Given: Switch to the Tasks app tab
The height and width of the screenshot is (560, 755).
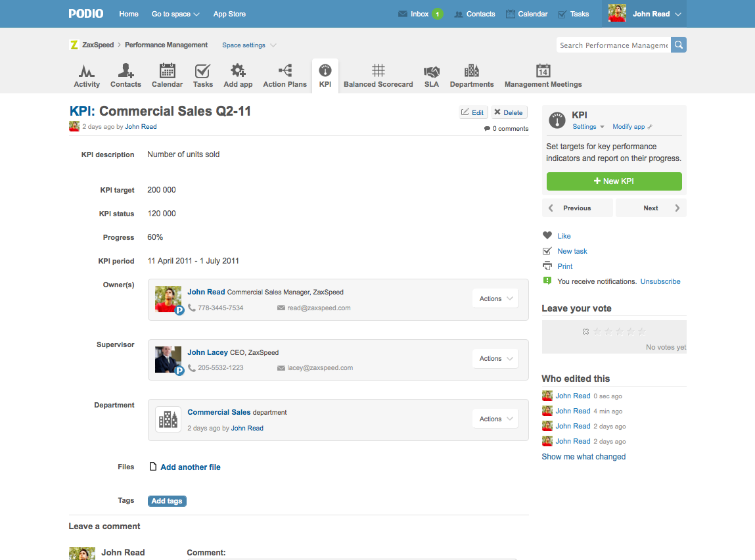Looking at the screenshot, I should (202, 76).
